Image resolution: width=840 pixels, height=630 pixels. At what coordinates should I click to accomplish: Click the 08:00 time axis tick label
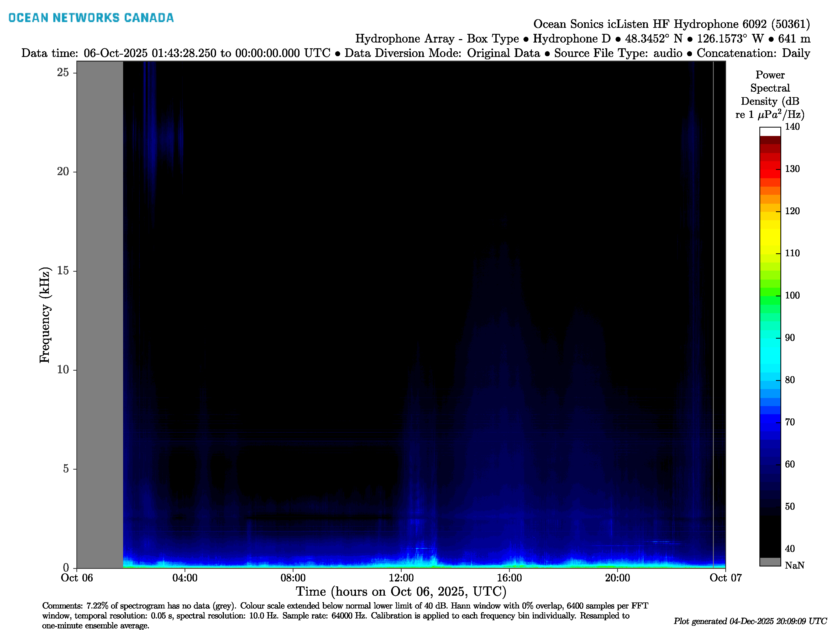click(x=293, y=578)
